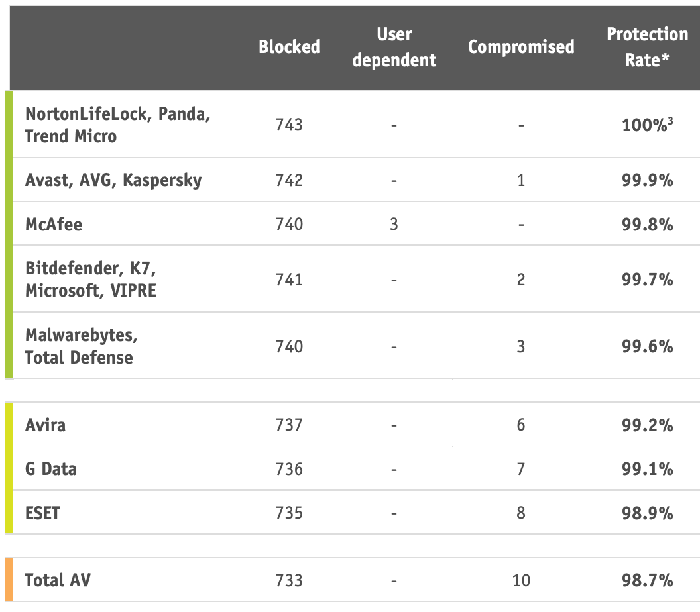This screenshot has height=612, width=700.
Task: Select Avira's blocked count 737
Action: tap(289, 425)
